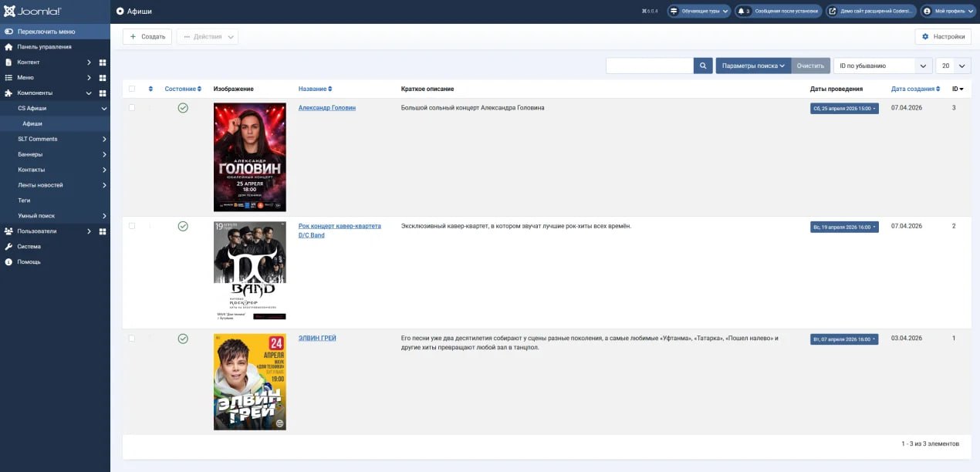Open date button Сб, 25 апреля 2026
Viewport: 980px width, 472px height.
tap(844, 108)
